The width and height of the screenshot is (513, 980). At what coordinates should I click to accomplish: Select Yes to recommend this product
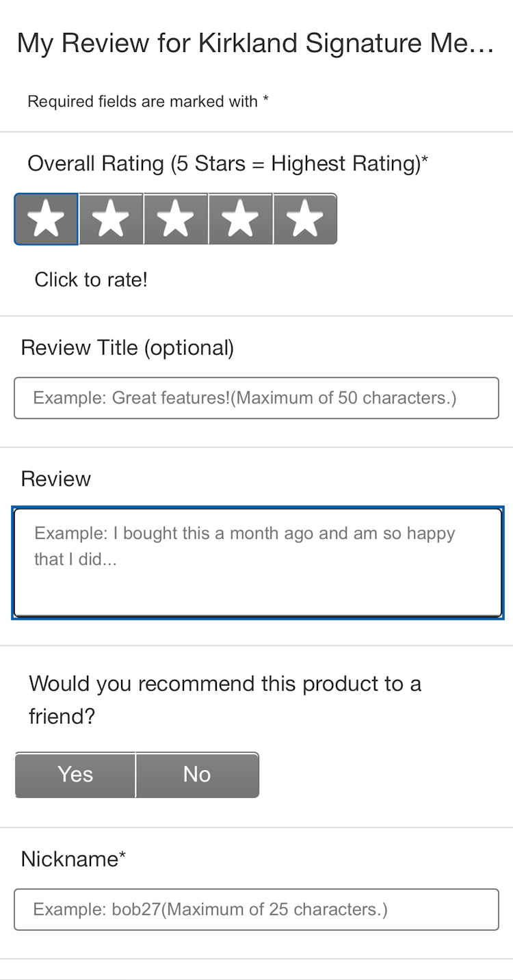[75, 774]
